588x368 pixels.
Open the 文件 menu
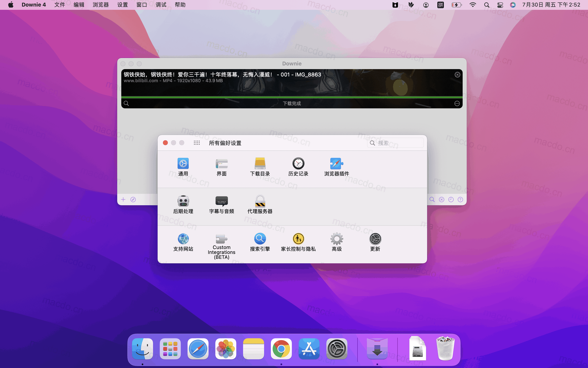(60, 5)
